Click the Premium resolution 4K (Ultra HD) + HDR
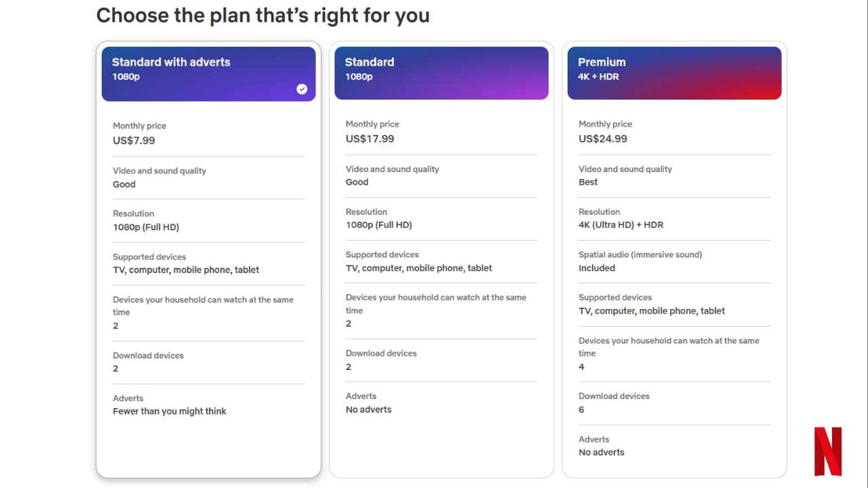 [621, 224]
